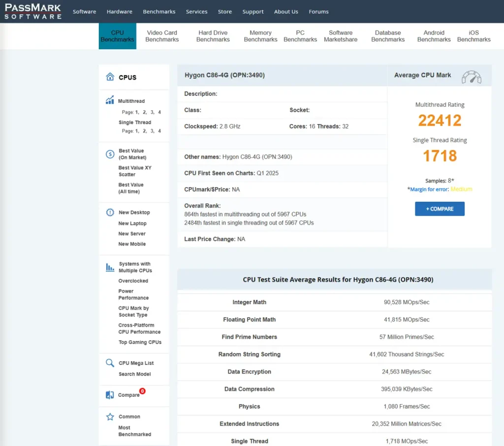The image size is (504, 446).
Task: Click the Hygon C86-4G (OPN:3490) header title
Action: 224,75
